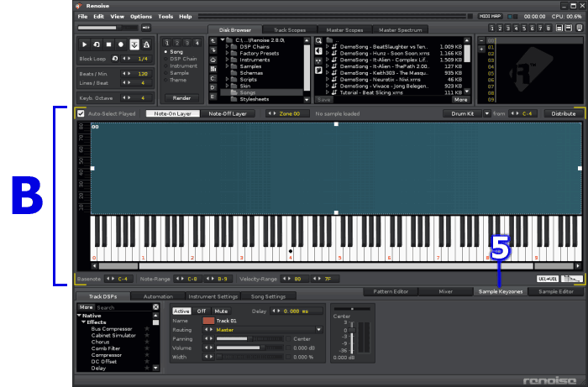
Task: Remove instrument with minus button
Action: click(x=481, y=40)
